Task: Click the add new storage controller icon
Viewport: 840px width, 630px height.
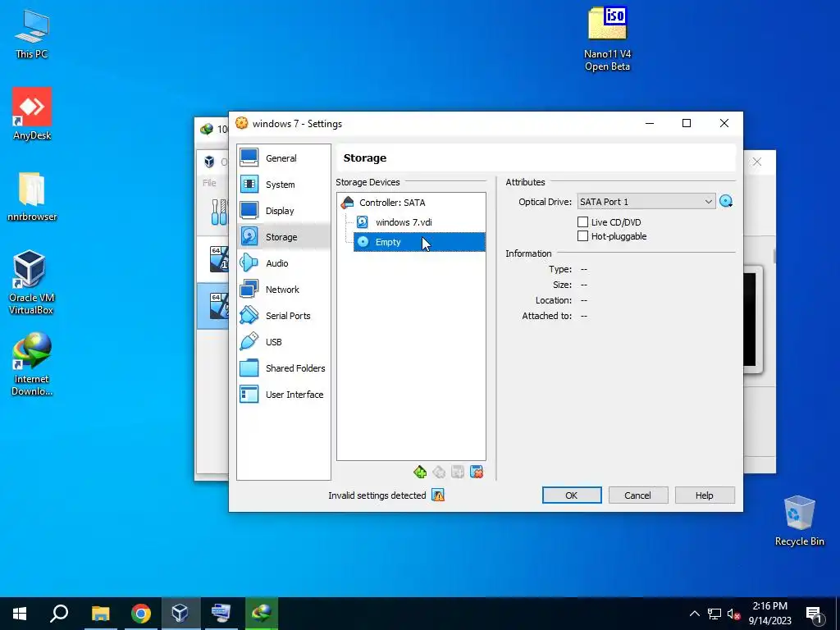Action: tap(420, 472)
